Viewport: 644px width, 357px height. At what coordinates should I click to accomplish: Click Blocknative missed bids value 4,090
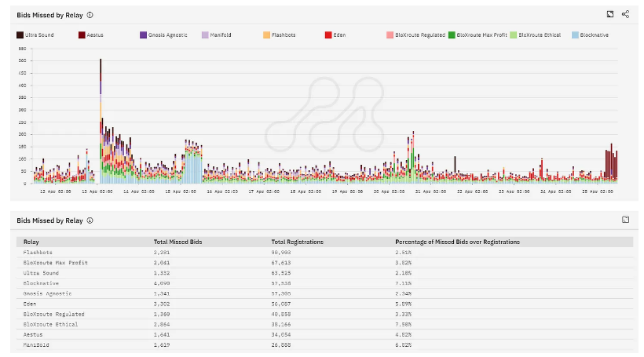tap(162, 283)
